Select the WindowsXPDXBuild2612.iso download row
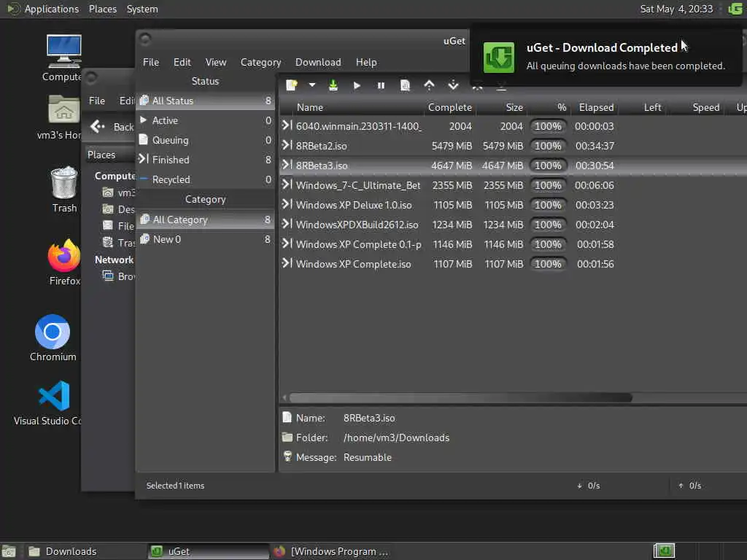 [513, 225]
